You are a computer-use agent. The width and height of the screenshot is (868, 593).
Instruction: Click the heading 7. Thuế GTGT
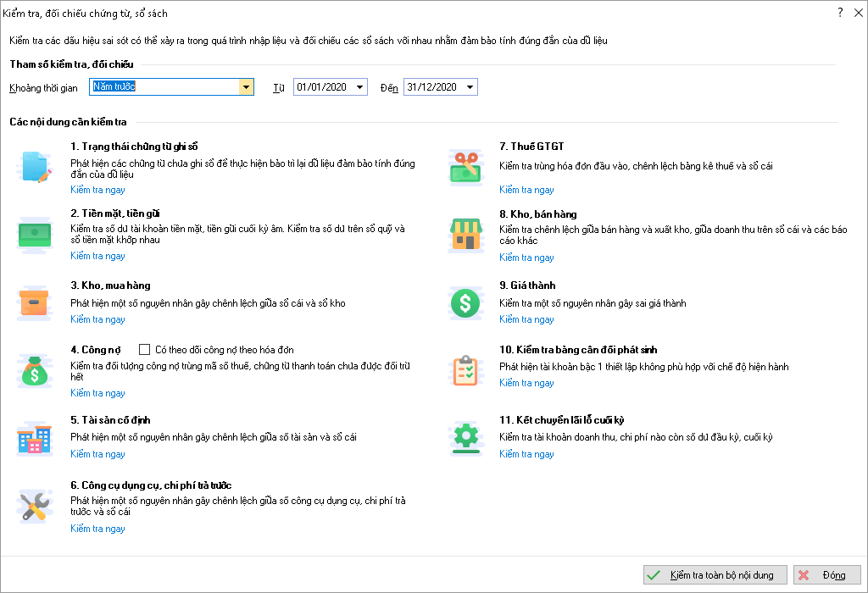click(x=531, y=146)
